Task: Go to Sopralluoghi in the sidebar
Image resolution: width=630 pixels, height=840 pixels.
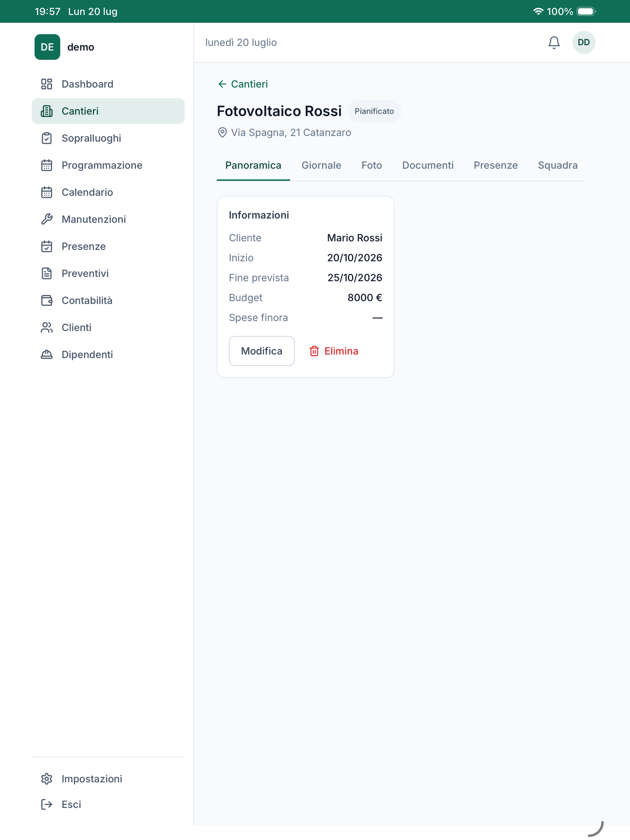Action: pyautogui.click(x=108, y=138)
